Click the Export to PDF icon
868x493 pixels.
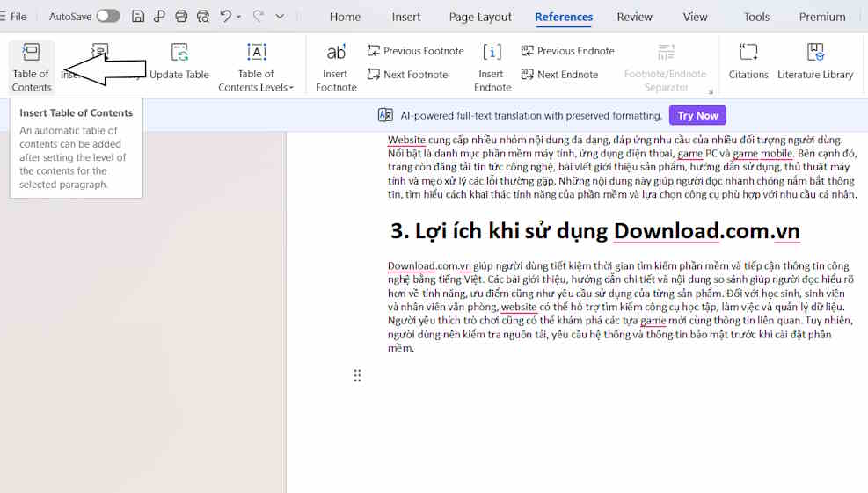159,16
